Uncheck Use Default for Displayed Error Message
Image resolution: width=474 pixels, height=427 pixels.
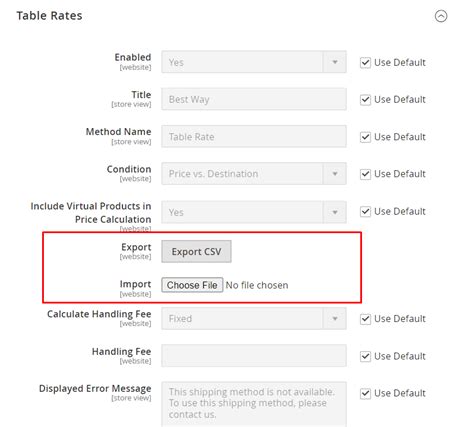(x=365, y=394)
